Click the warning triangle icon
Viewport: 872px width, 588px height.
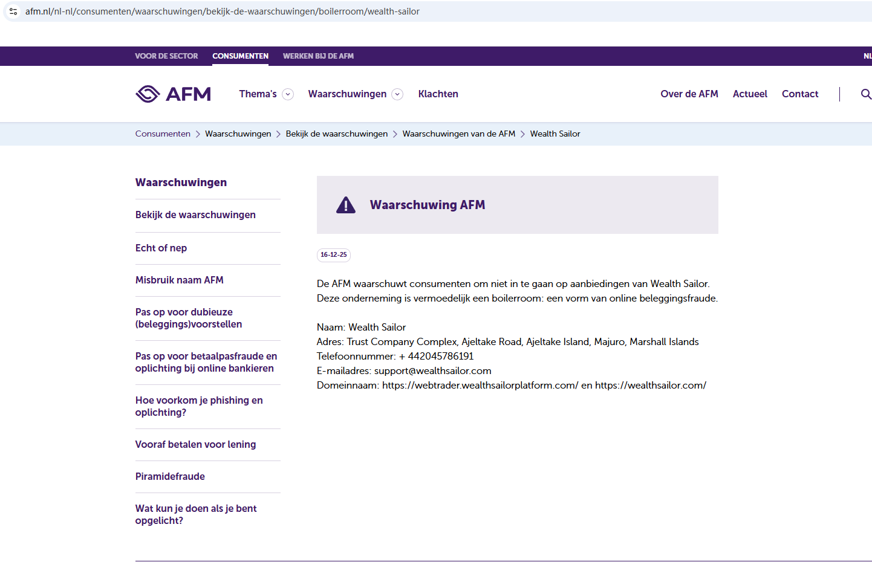point(346,205)
